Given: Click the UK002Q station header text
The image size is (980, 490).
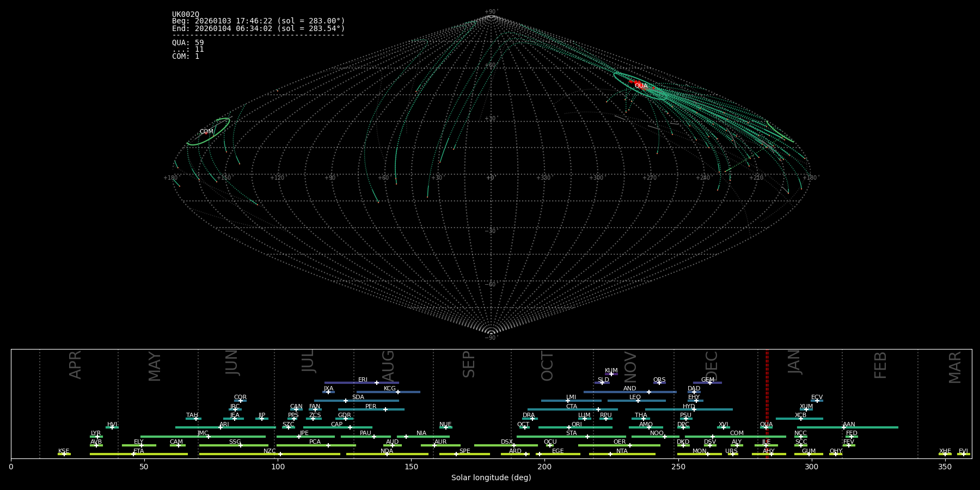Looking at the screenshot, I should (186, 15).
